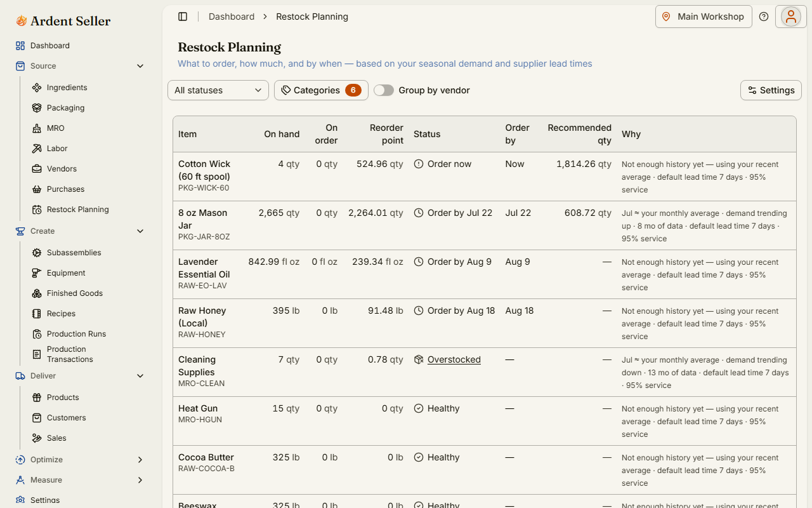The width and height of the screenshot is (812, 508).
Task: Click the 842.99 fl oz on-hand value
Action: point(274,262)
